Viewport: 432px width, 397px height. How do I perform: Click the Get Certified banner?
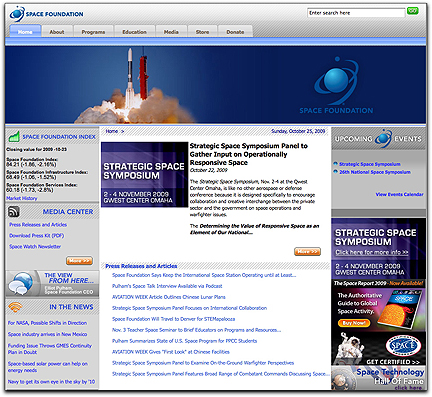click(378, 348)
